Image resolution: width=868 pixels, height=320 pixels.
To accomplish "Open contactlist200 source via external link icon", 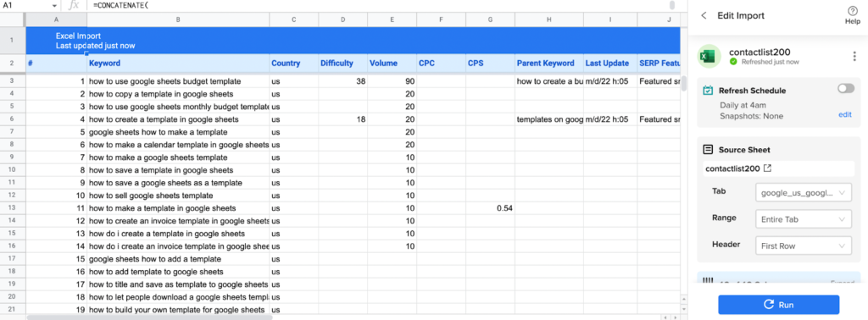I will point(767,168).
